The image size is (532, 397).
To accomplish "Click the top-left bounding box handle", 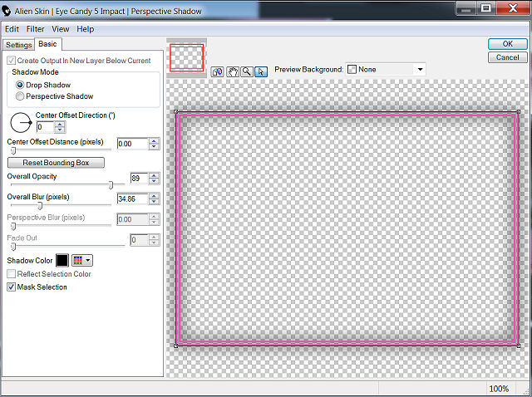I will point(175,111).
